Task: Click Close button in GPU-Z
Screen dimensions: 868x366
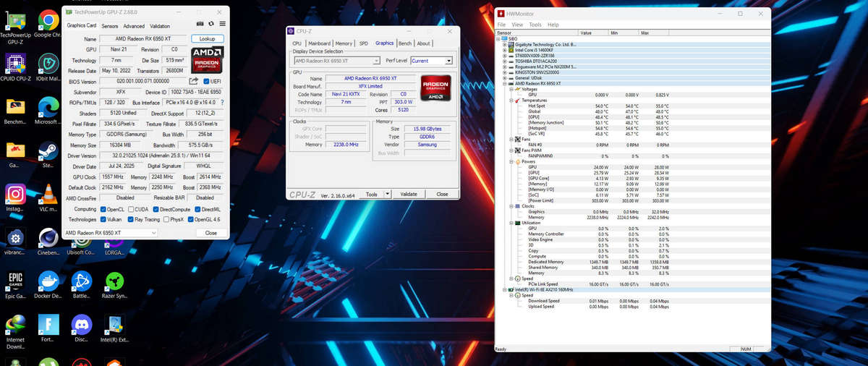Action: coord(210,233)
